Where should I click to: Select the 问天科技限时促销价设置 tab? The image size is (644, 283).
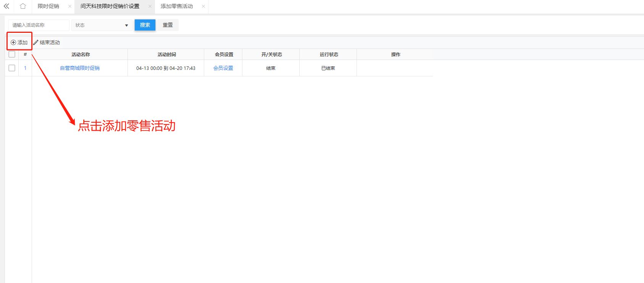110,6
